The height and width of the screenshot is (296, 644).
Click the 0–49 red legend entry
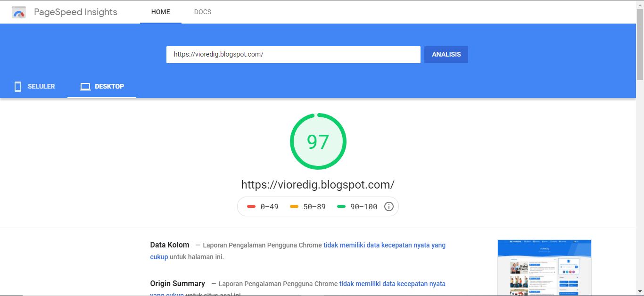263,206
